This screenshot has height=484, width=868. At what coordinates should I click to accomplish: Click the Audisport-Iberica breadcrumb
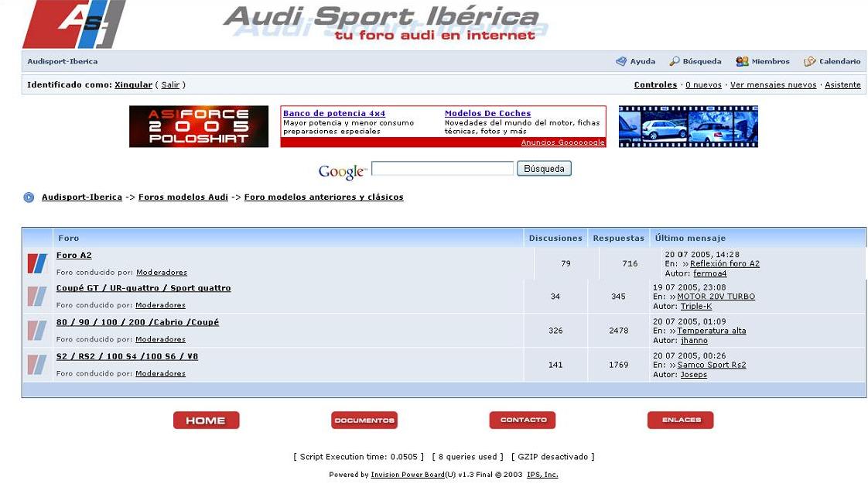[82, 197]
